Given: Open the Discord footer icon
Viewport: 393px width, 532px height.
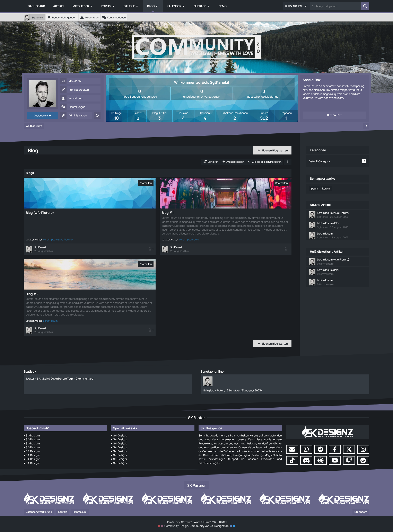Looking at the screenshot, I should click(x=306, y=460).
